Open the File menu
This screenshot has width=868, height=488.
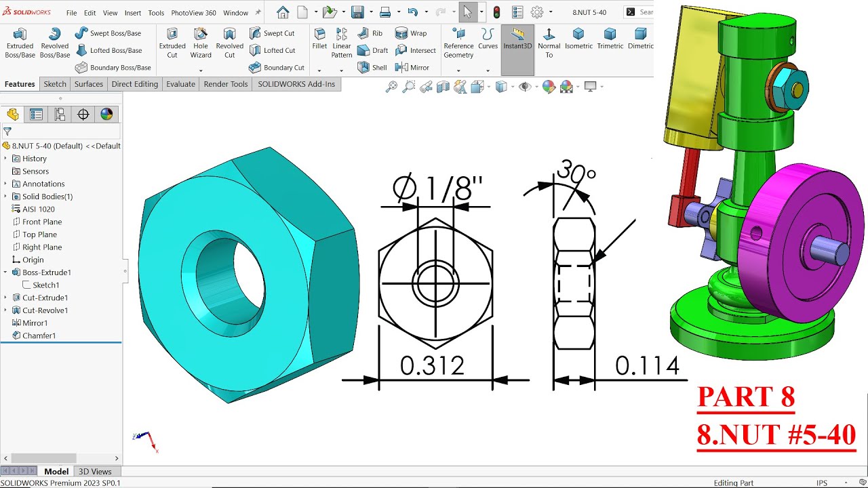coord(71,13)
